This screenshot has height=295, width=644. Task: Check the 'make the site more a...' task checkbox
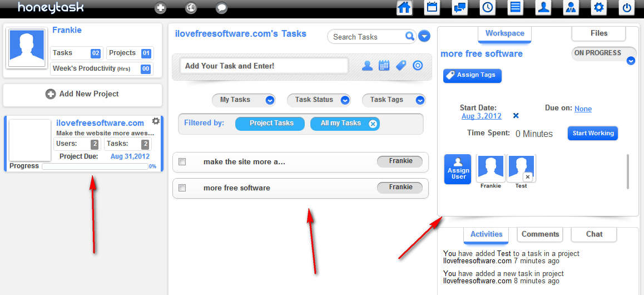pos(182,162)
